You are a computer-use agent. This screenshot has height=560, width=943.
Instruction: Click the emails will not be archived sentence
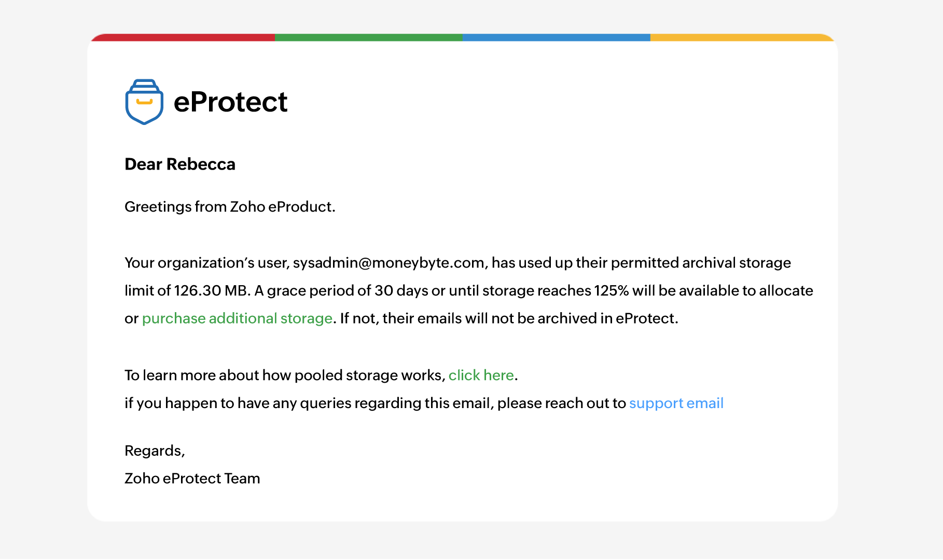point(508,318)
